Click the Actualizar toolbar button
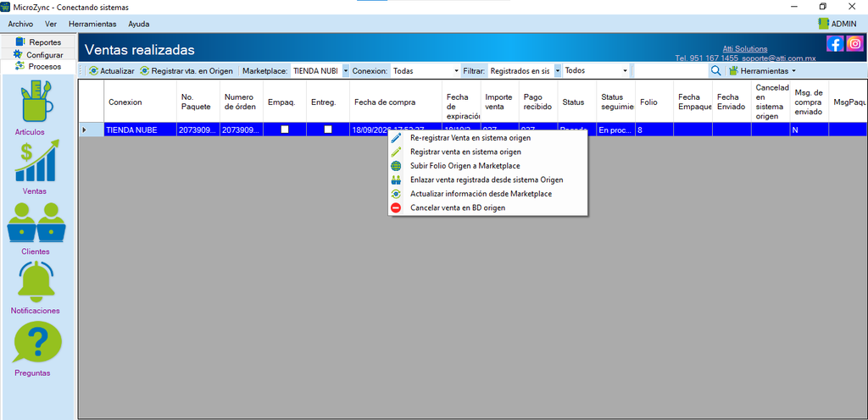The width and height of the screenshot is (868, 420). 111,71
